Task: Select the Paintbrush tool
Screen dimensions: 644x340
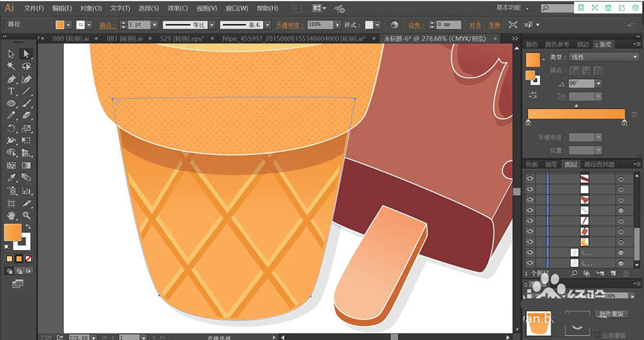Action: 26,104
